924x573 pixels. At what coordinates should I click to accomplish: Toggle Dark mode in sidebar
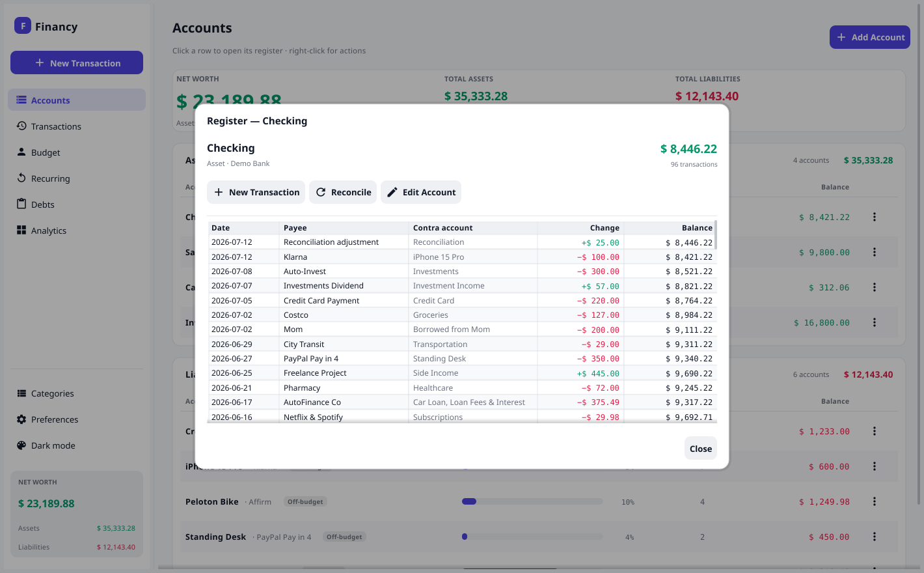coord(77,445)
